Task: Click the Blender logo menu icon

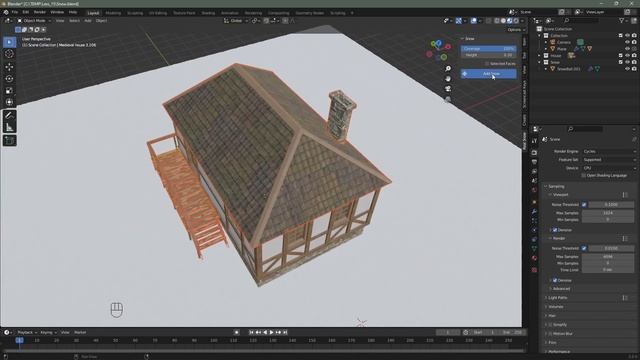Action: tap(6, 12)
